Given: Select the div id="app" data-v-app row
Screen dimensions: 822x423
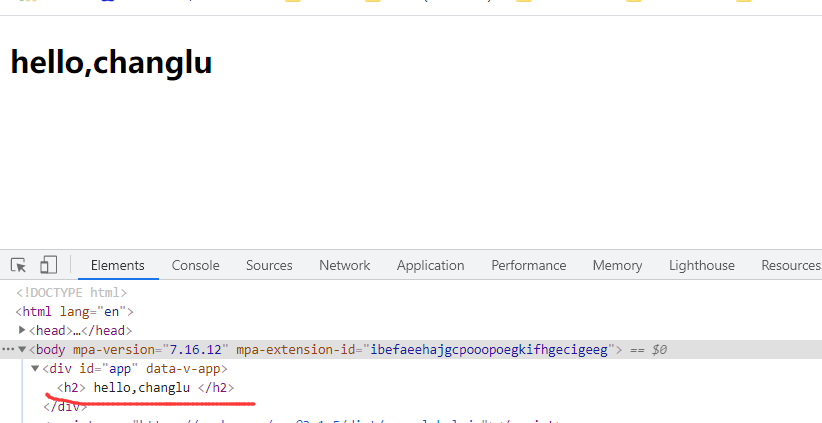Looking at the screenshot, I should (135, 368).
